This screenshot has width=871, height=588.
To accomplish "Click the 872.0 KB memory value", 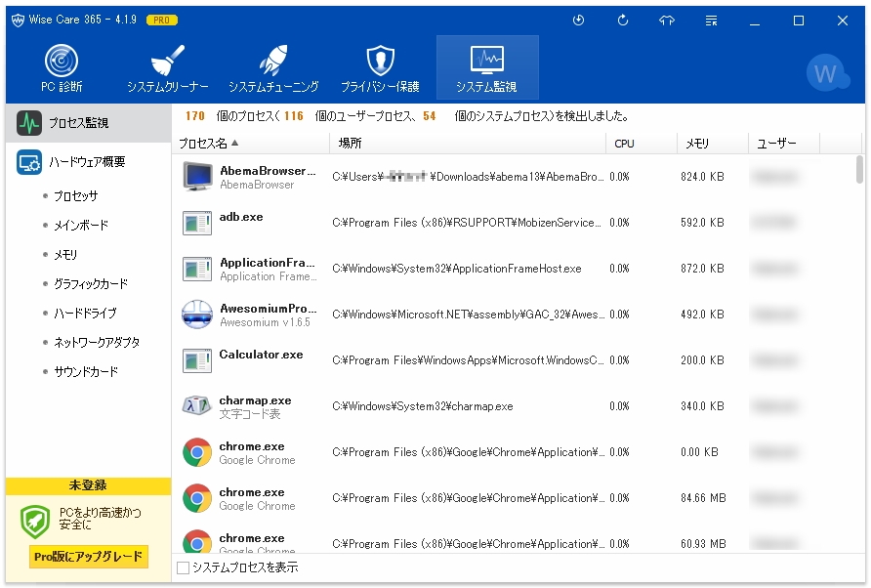I will (702, 269).
